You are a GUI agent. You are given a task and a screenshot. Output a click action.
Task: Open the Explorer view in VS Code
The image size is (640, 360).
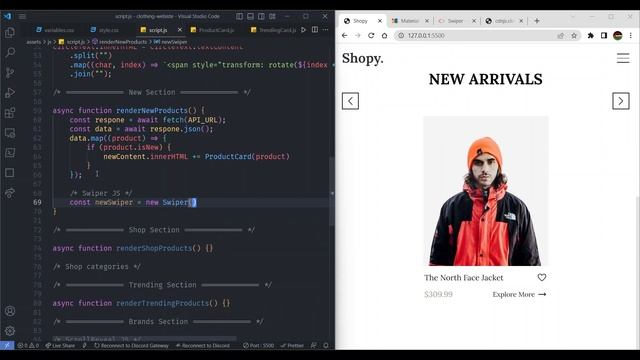pos(10,32)
